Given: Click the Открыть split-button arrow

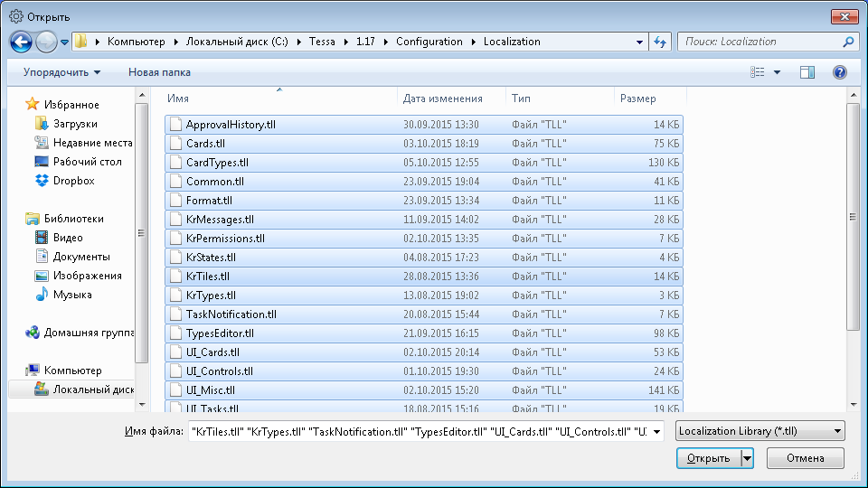Looking at the screenshot, I should (x=747, y=458).
